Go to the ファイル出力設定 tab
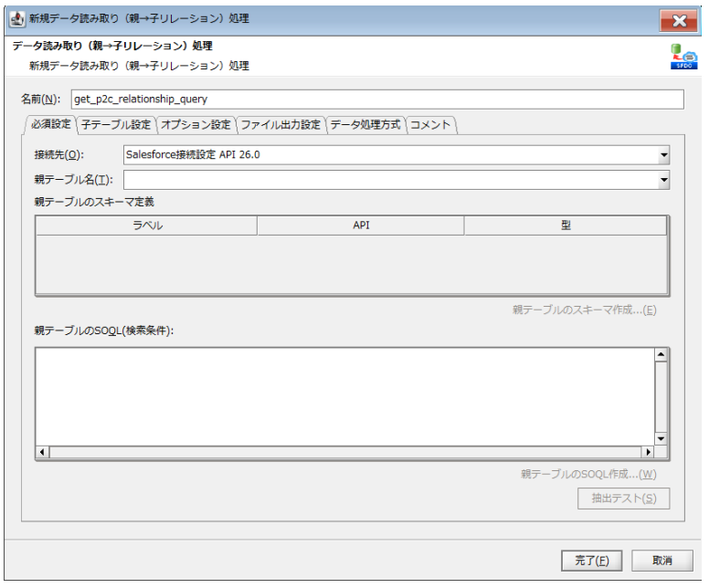The image size is (709, 588). tap(280, 125)
